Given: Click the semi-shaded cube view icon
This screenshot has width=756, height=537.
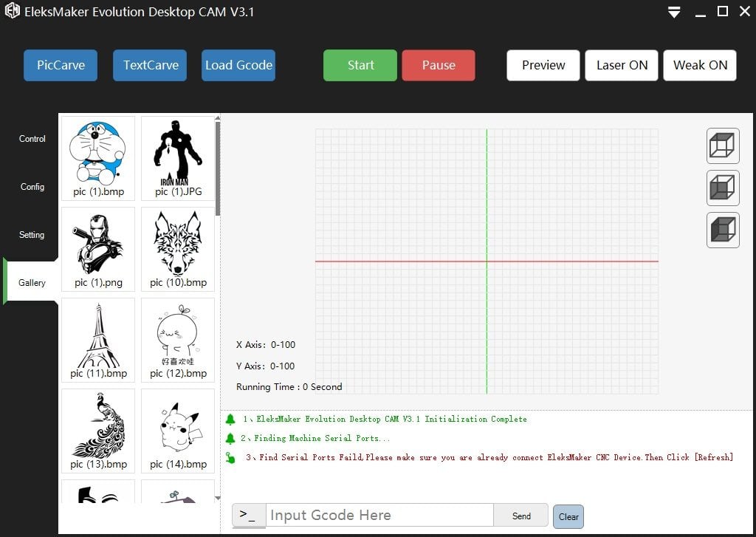Looking at the screenshot, I should click(723, 188).
